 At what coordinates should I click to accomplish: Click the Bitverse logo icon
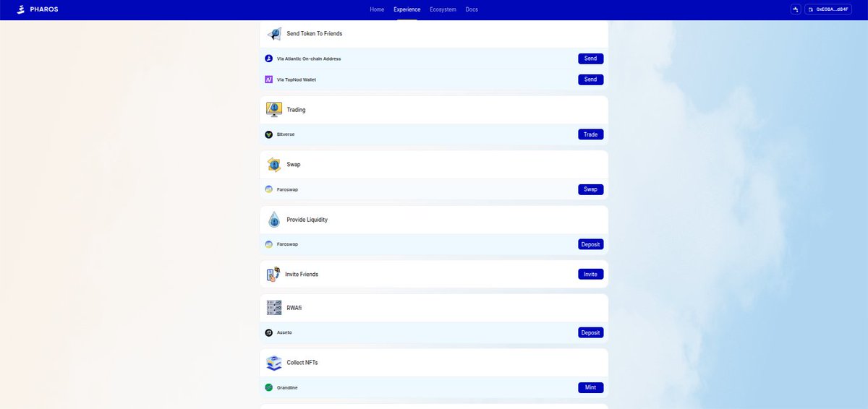coord(269,134)
